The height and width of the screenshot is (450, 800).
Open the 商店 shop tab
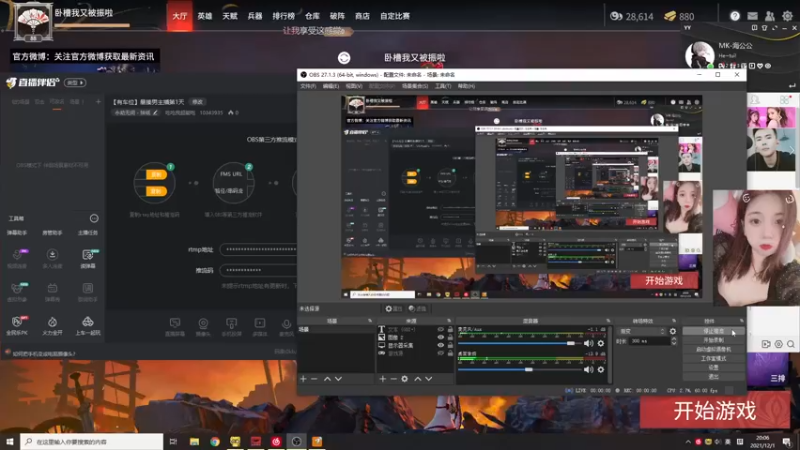[362, 16]
